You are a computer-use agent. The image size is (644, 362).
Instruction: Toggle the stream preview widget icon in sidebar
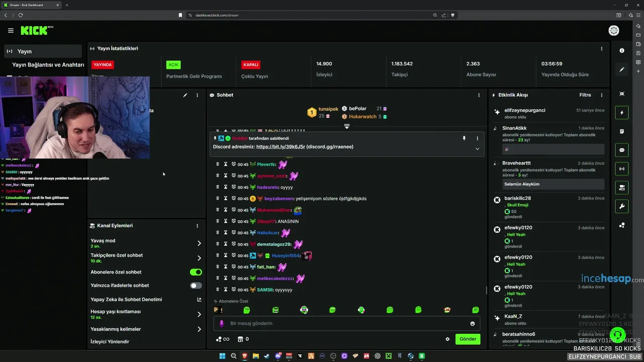(622, 94)
